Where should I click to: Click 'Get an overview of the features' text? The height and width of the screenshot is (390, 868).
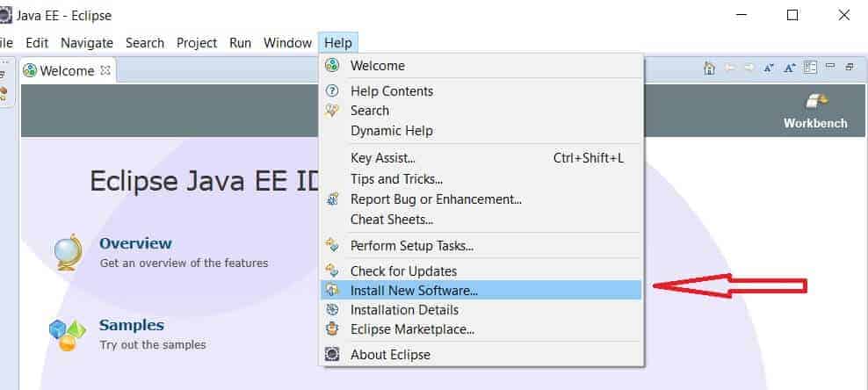tap(184, 263)
